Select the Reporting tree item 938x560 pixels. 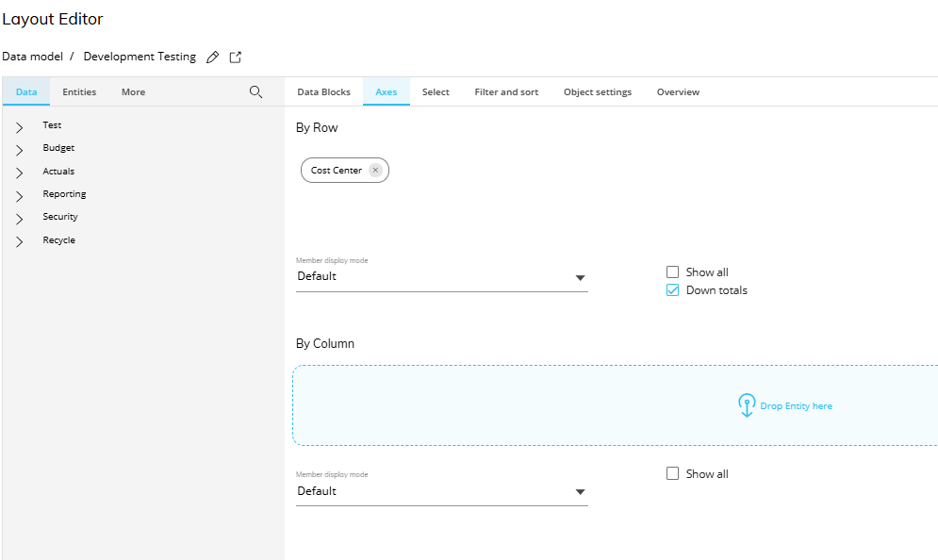click(x=64, y=194)
